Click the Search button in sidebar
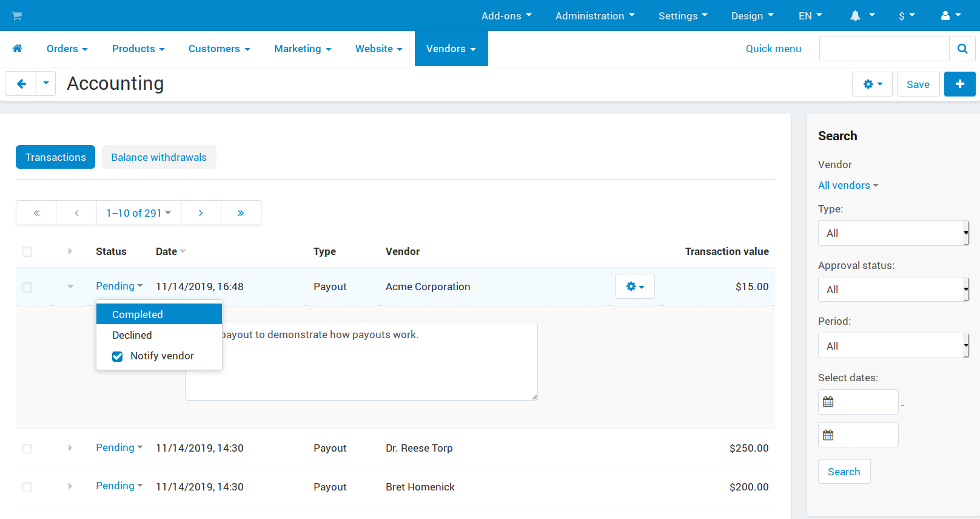 click(x=844, y=472)
